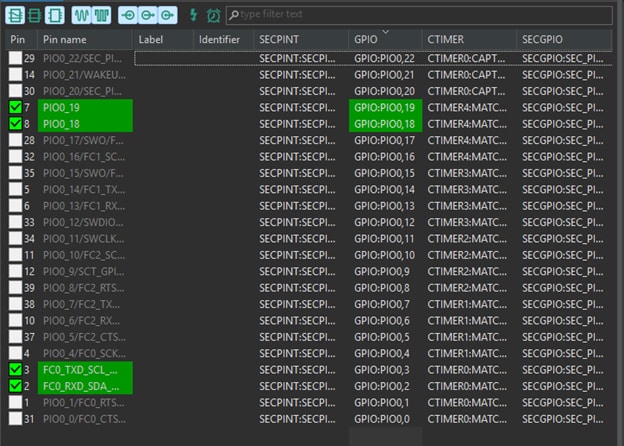Select pin name PIO0_12/SWDIO...
Viewport: 624px width, 446px height.
[x=85, y=222]
